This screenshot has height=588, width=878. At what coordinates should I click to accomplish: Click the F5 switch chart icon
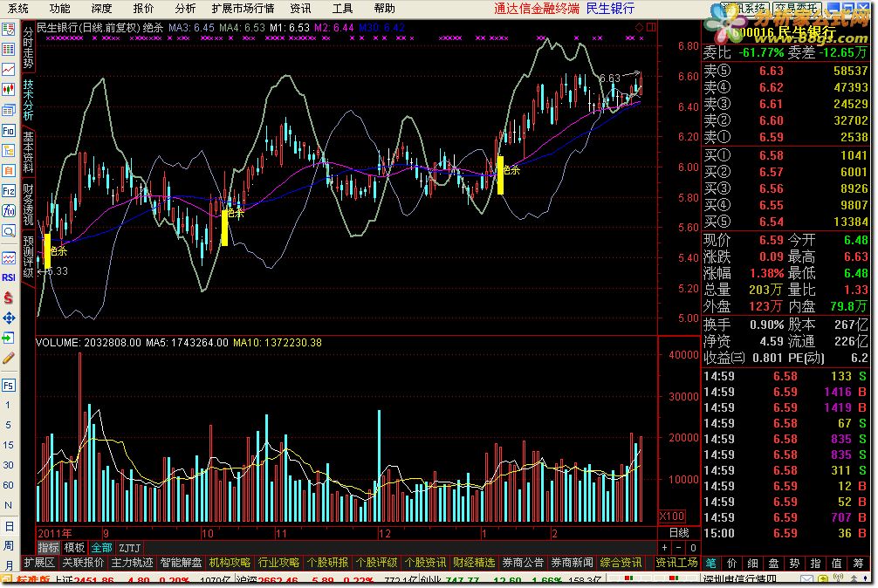[9, 385]
